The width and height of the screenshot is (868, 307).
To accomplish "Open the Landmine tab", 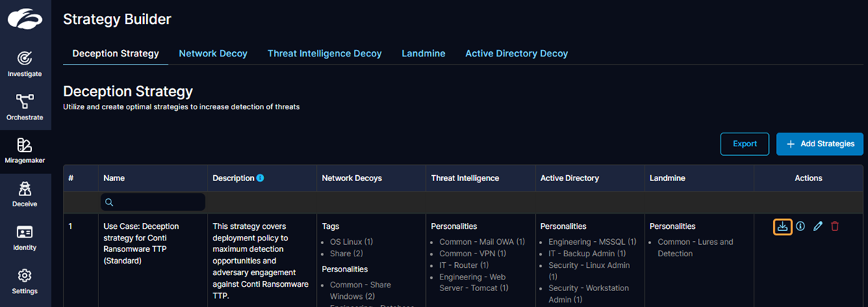I will pos(423,54).
